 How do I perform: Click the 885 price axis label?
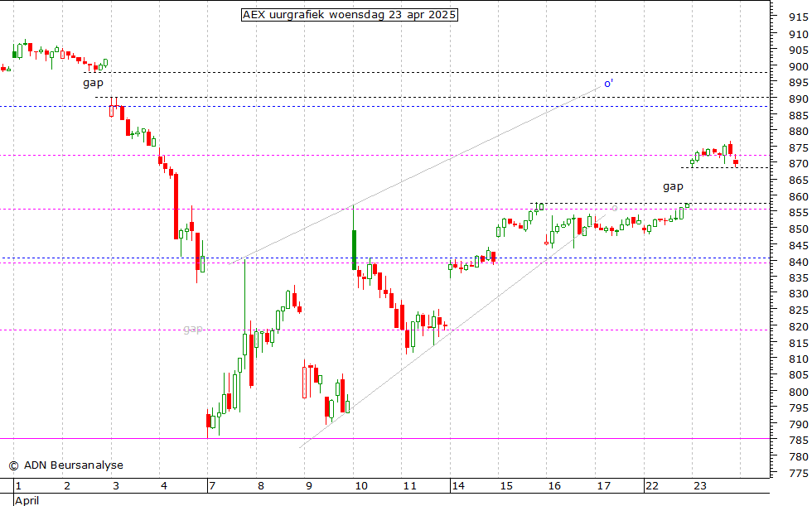coord(798,115)
